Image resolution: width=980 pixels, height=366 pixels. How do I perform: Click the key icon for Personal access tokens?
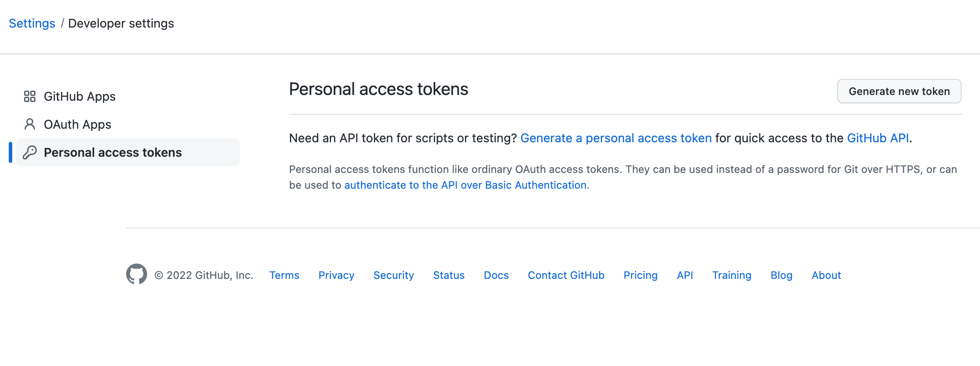click(30, 152)
